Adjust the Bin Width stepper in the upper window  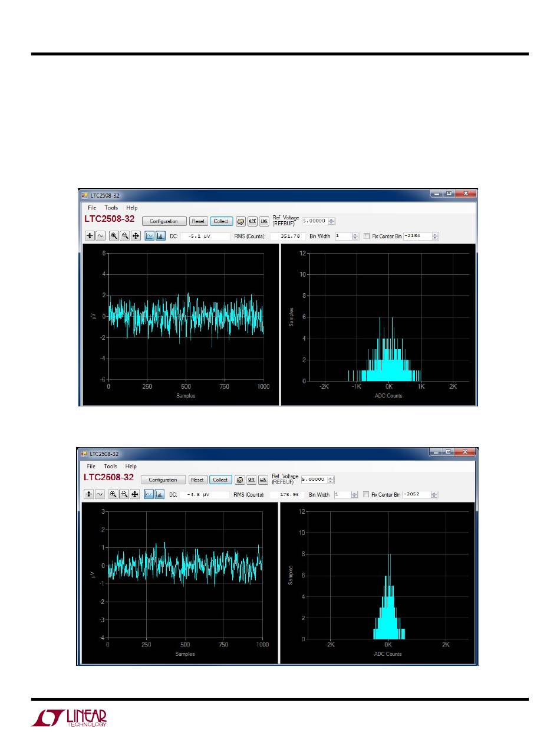355,236
